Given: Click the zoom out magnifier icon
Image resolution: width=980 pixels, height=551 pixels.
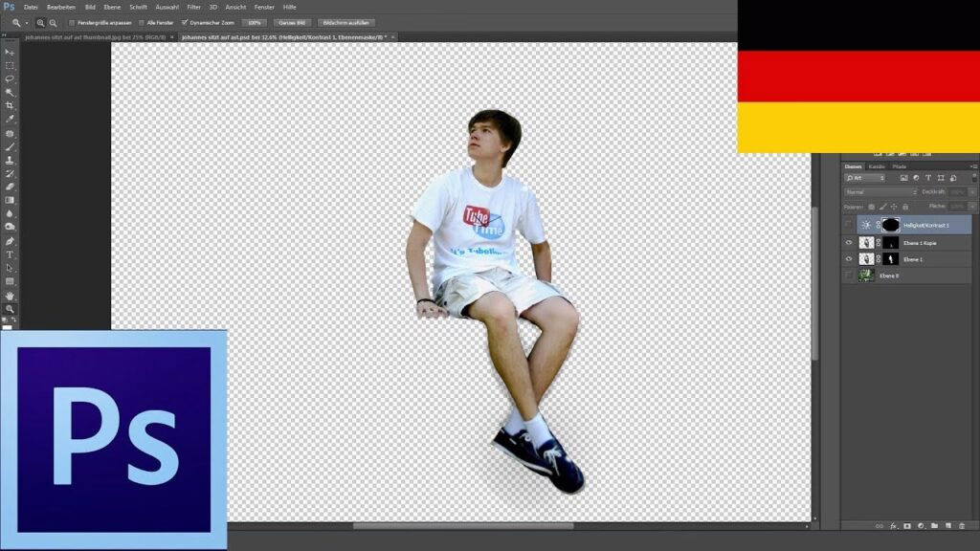Looking at the screenshot, I should click(x=52, y=22).
